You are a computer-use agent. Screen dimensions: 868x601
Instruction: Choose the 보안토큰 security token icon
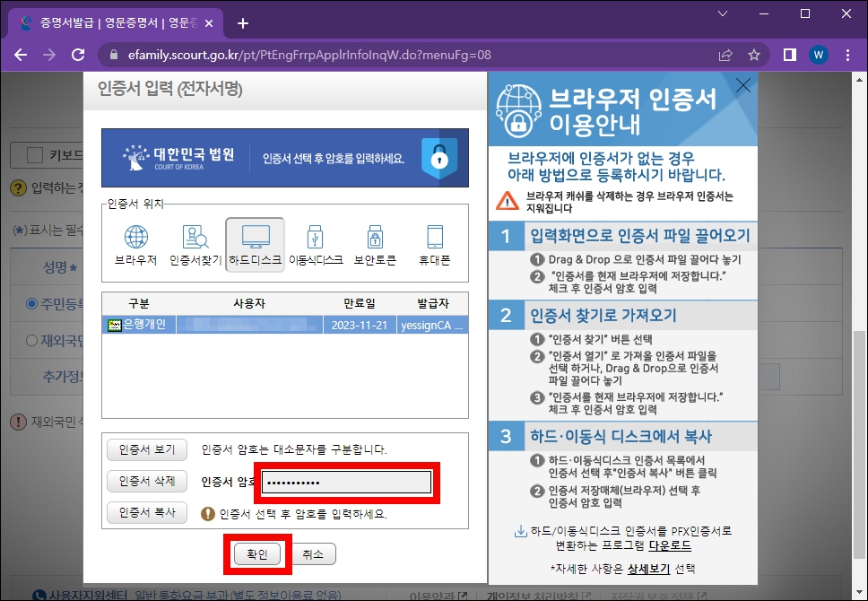tap(376, 240)
